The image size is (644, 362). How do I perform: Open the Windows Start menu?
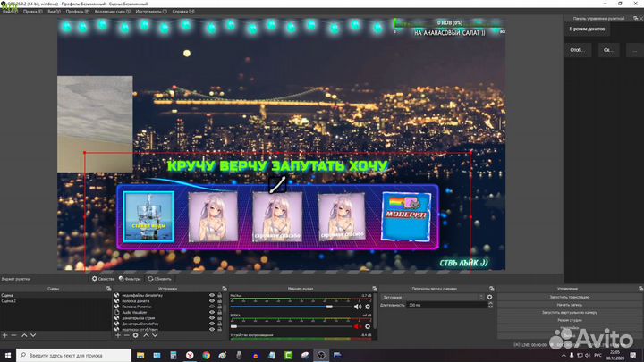click(x=6, y=354)
